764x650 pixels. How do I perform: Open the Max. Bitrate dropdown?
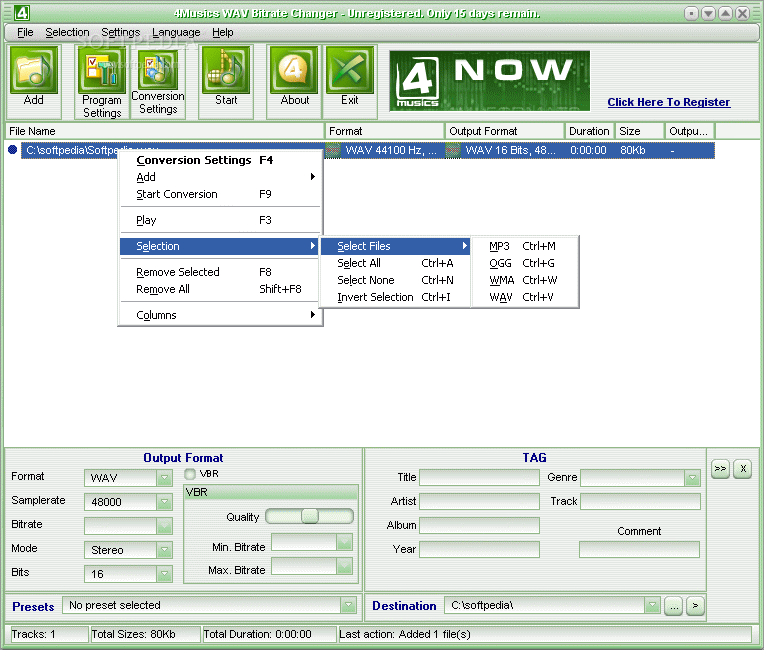click(x=344, y=566)
